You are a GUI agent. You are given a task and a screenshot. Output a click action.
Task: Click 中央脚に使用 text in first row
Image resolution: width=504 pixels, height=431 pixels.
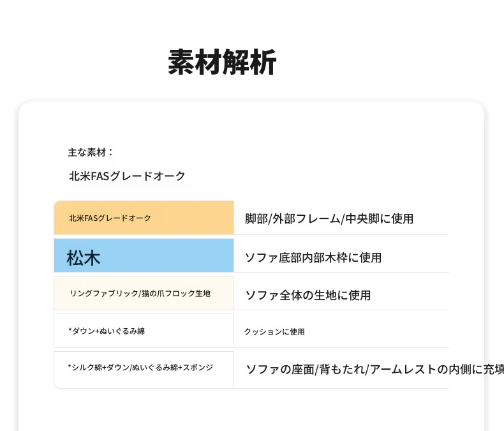pos(380,219)
